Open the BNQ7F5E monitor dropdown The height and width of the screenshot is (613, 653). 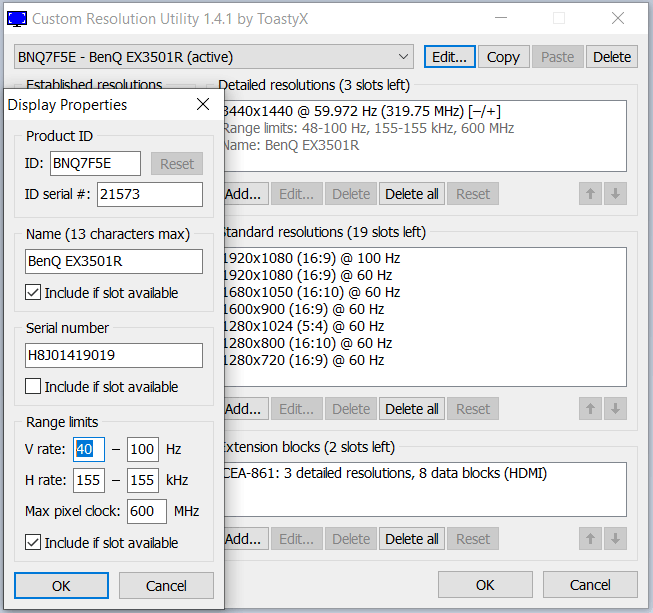tap(214, 57)
